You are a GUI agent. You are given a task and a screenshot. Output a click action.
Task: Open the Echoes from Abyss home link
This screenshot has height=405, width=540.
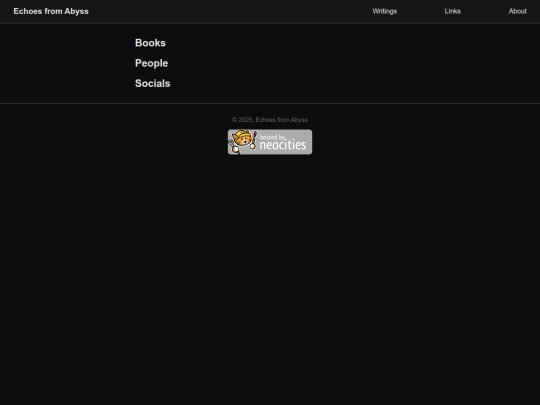51,11
